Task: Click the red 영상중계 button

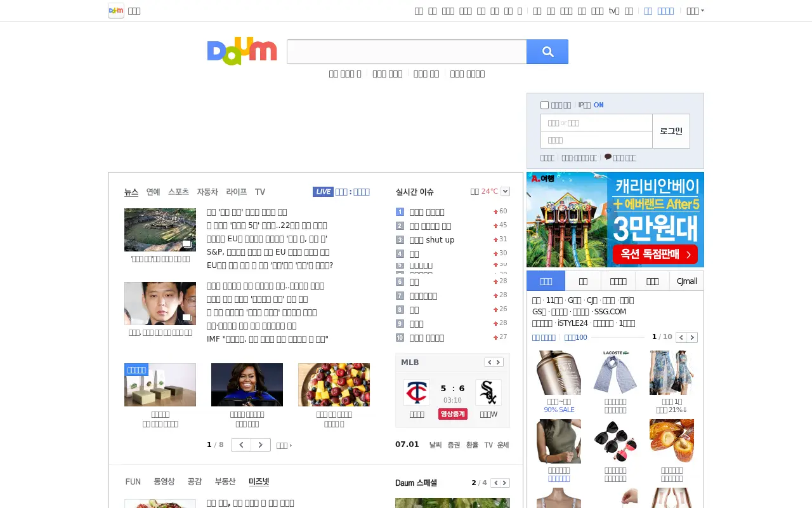Action: [452, 414]
